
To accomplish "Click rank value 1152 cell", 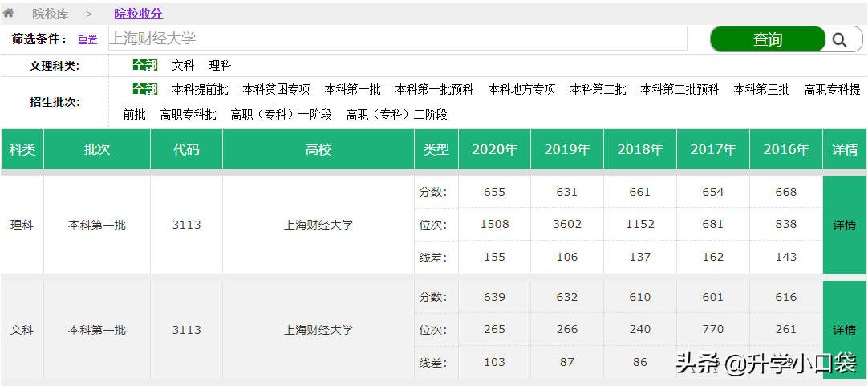I will (640, 224).
